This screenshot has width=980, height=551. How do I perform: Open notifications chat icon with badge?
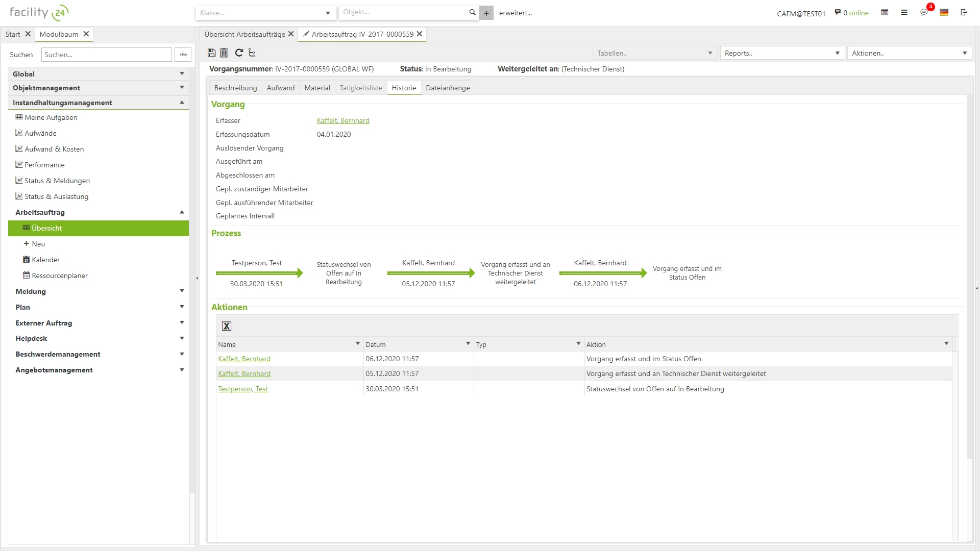[x=924, y=12]
